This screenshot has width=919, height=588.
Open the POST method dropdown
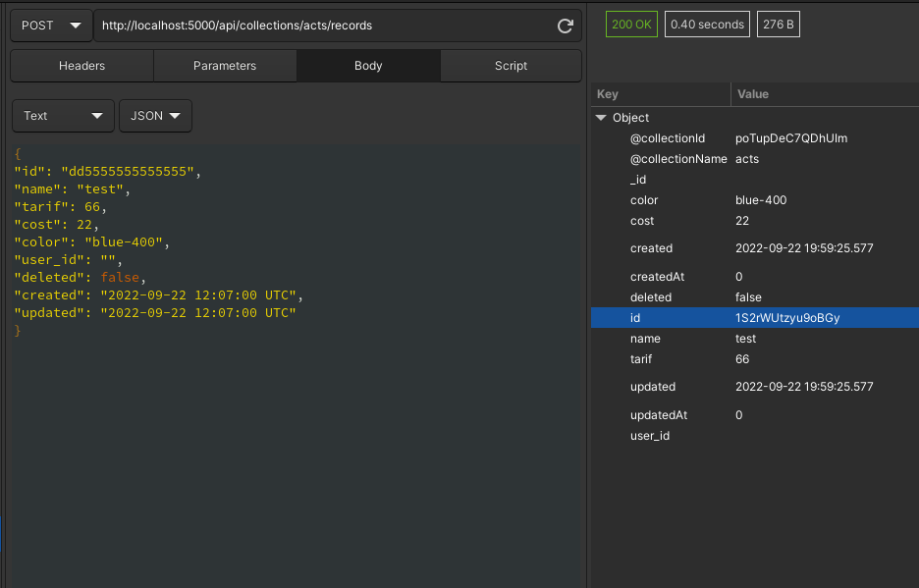point(49,26)
